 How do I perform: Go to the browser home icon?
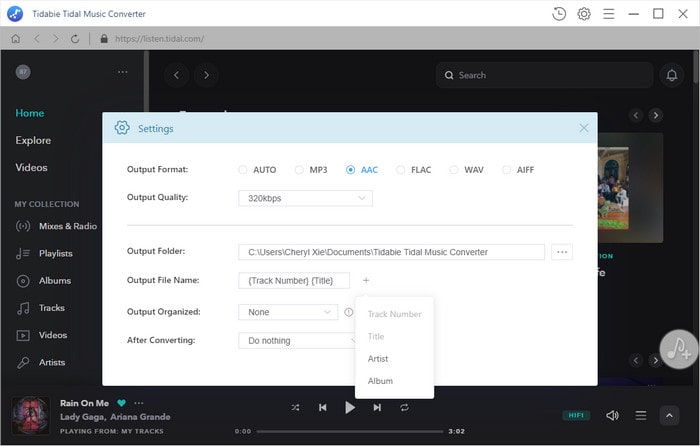click(16, 39)
